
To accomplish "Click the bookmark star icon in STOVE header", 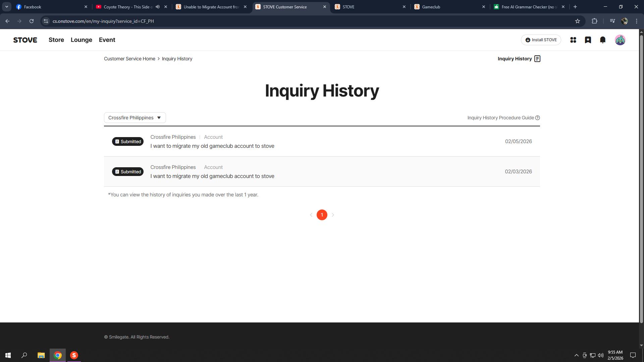I will [588, 40].
